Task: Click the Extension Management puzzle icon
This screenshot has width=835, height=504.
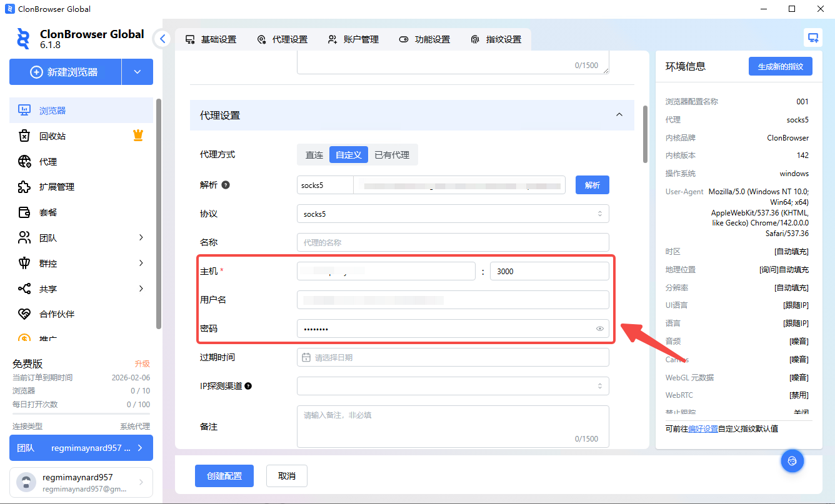Action: 24,187
